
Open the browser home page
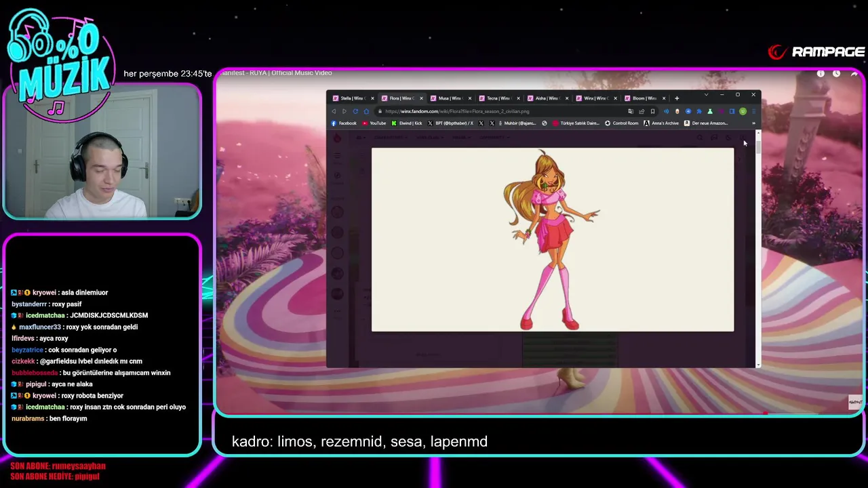[366, 111]
